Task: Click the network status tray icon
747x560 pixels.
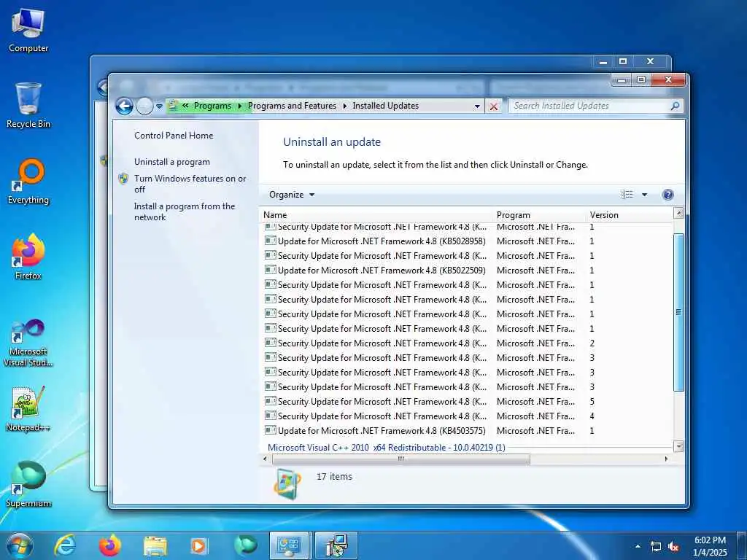Action: tap(656, 547)
